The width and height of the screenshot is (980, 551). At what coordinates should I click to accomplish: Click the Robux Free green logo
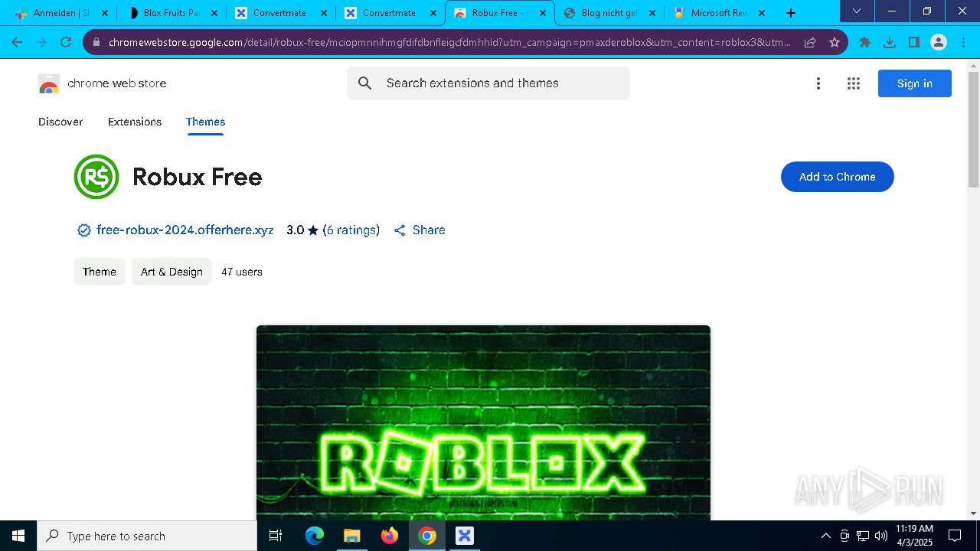coord(96,177)
